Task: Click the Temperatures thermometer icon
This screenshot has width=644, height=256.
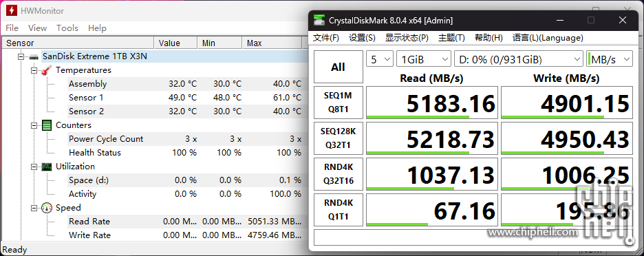Action: [x=47, y=70]
